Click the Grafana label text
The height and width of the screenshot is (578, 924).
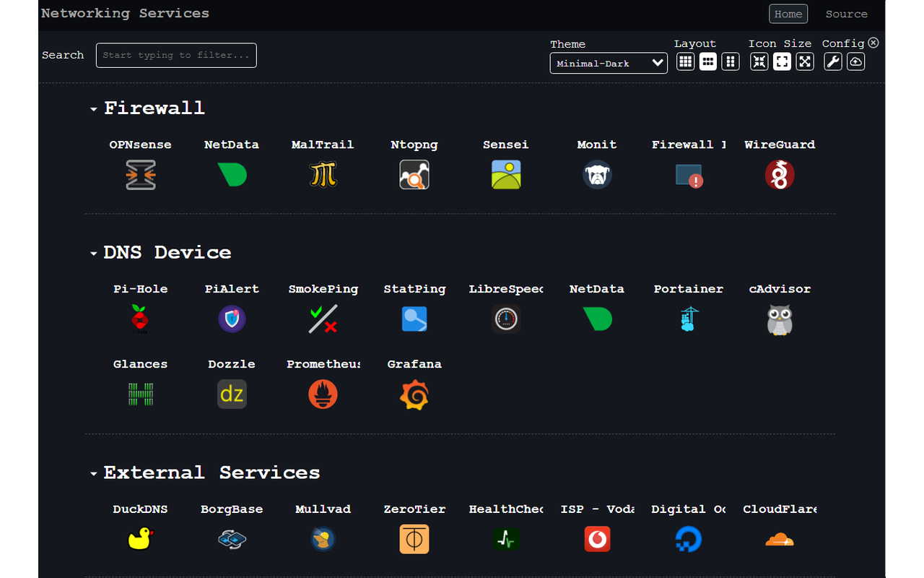point(414,364)
